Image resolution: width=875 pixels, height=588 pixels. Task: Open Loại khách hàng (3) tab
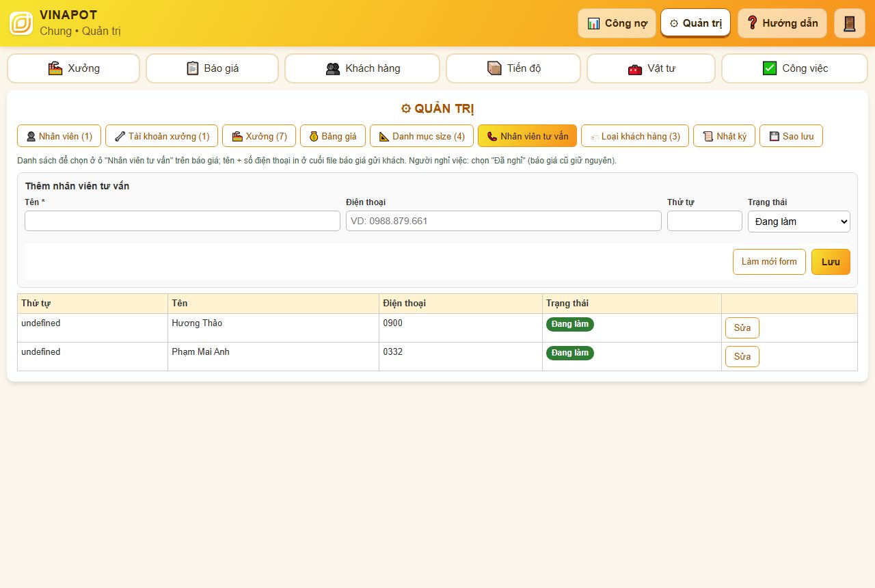[x=635, y=136]
